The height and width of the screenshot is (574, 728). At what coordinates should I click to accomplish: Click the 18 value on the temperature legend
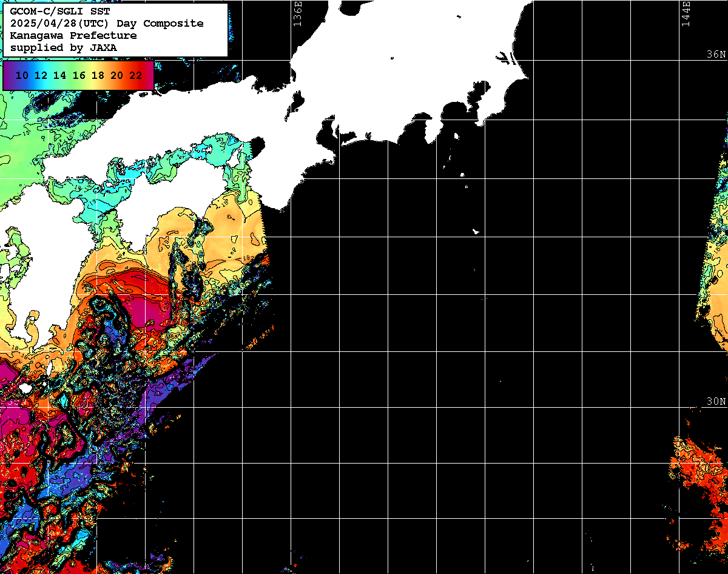tap(98, 76)
